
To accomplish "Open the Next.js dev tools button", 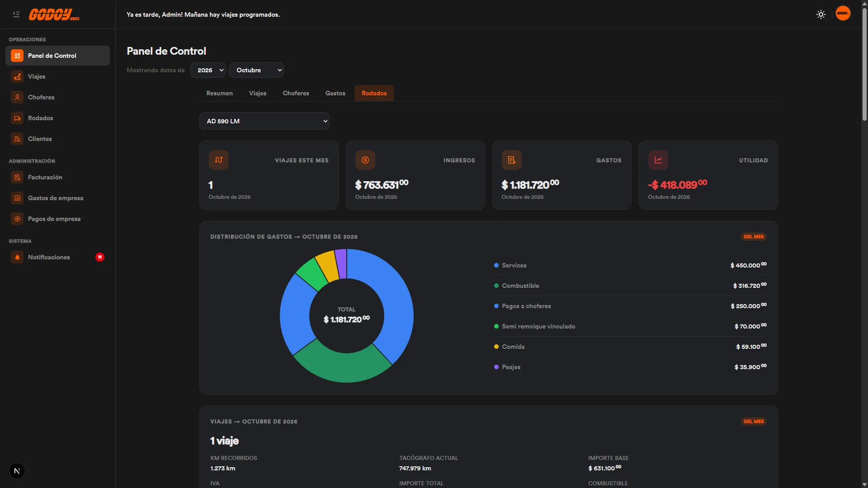I will 17,471.
